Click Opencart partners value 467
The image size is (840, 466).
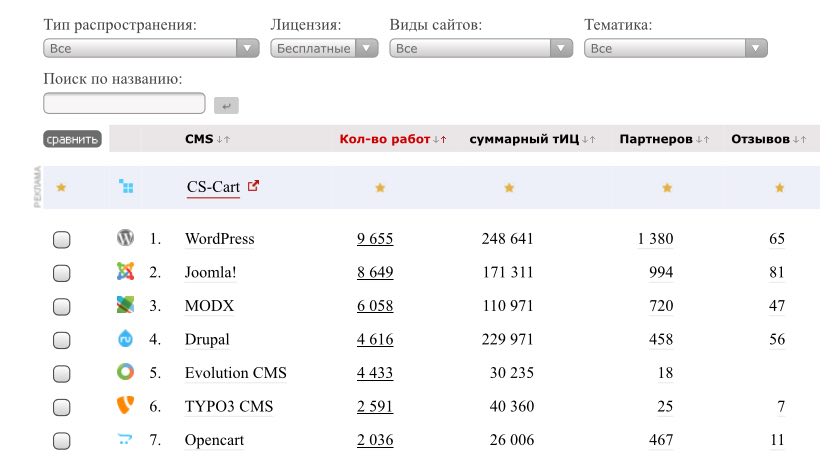pos(661,440)
